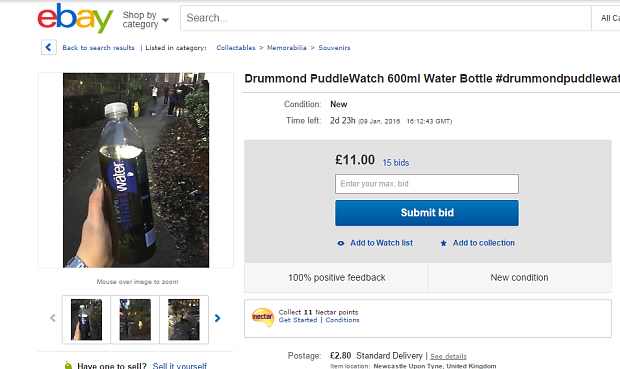Click the next thumbnails arrow
Screen dimensions: 620x369
point(217,318)
